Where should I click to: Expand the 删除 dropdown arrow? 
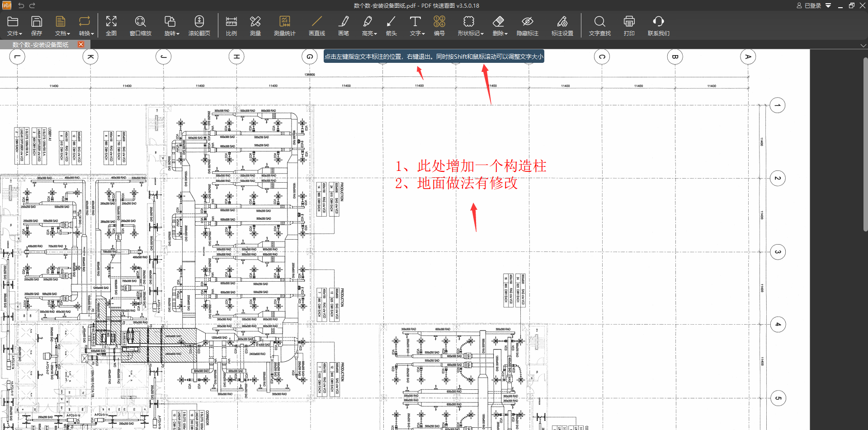(x=506, y=34)
